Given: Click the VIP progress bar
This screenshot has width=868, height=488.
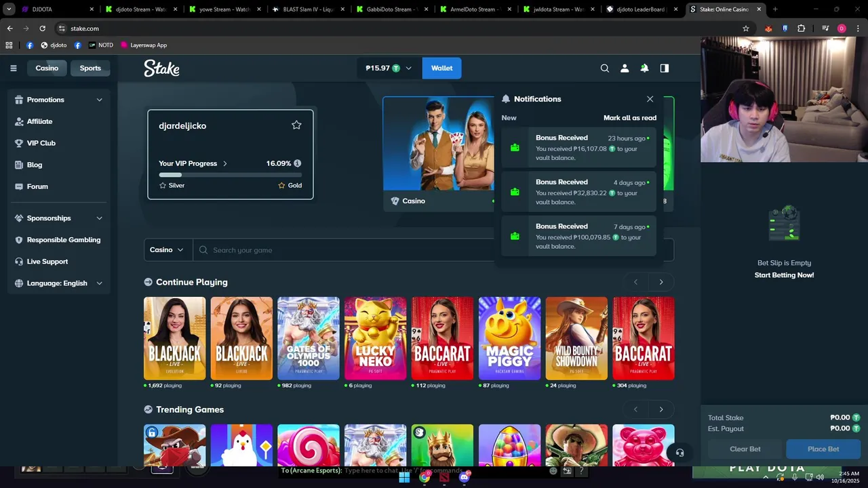Looking at the screenshot, I should [x=230, y=175].
